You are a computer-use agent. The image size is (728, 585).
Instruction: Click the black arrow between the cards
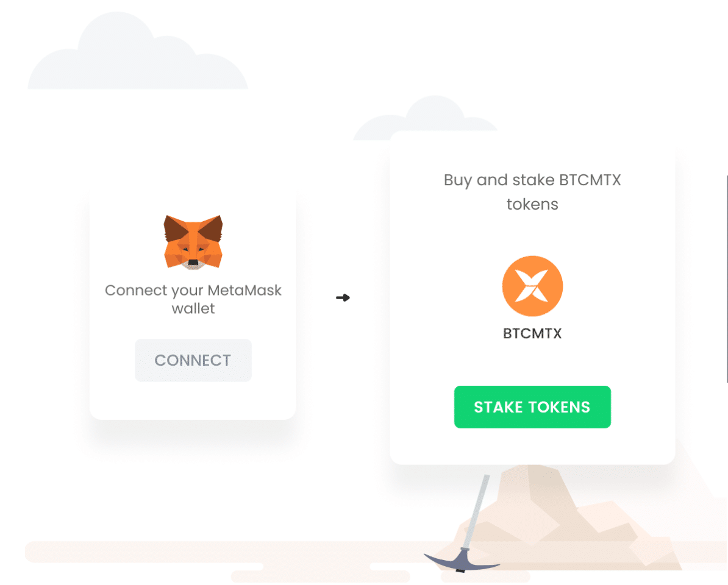tap(343, 297)
